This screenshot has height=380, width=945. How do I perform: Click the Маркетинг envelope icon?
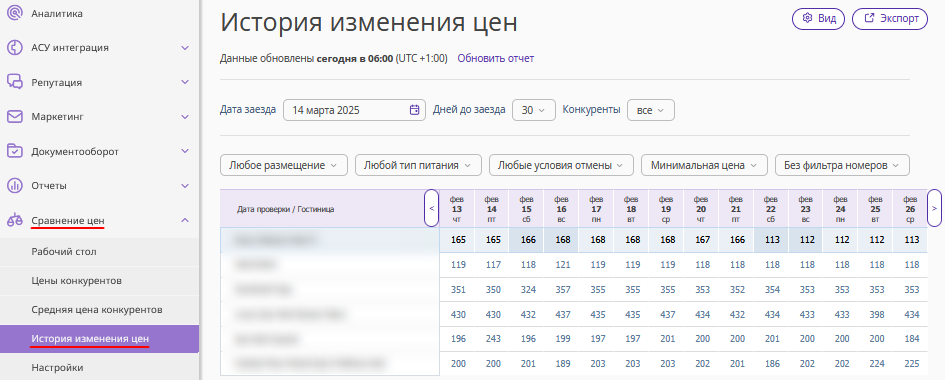tap(14, 117)
